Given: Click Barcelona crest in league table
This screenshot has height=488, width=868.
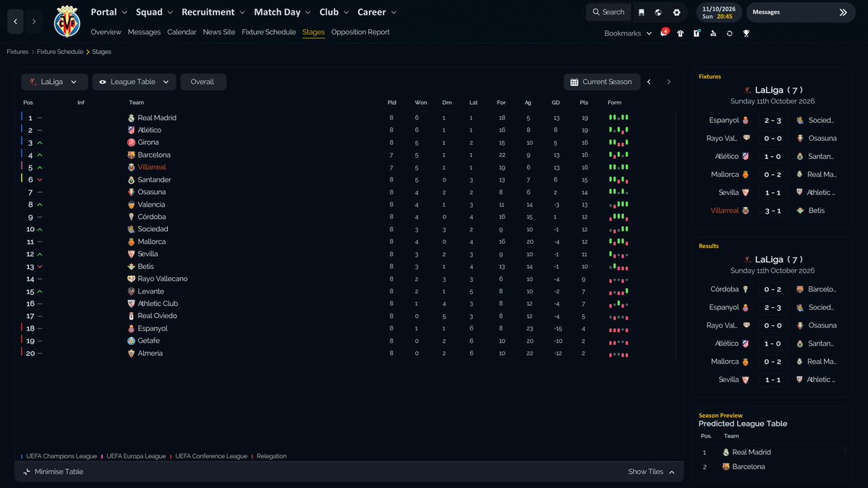Looking at the screenshot, I should (x=131, y=155).
